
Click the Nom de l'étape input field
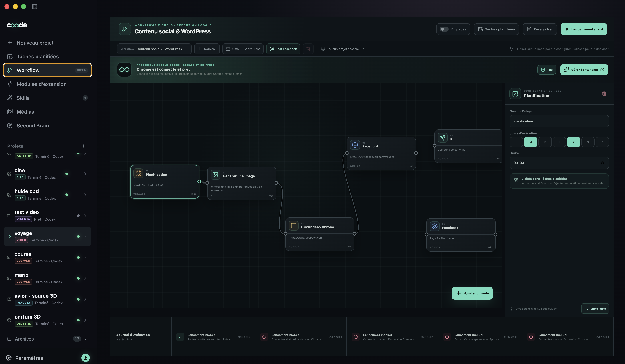(x=559, y=121)
